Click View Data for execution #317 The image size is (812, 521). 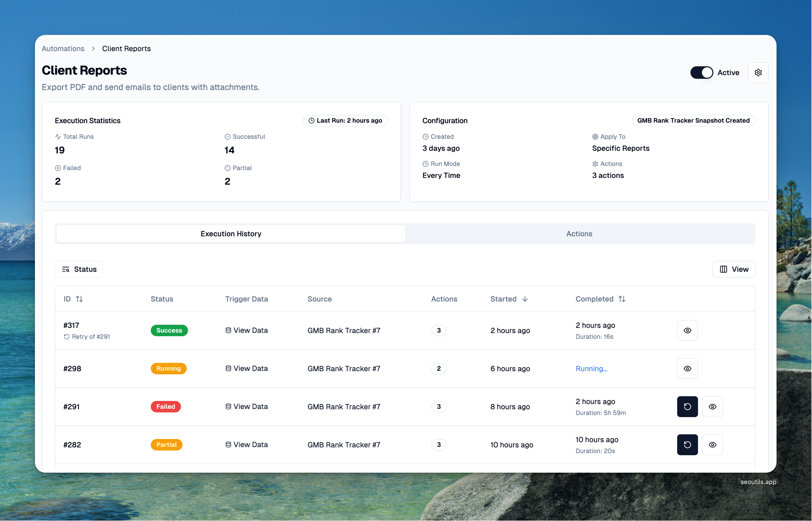(247, 330)
